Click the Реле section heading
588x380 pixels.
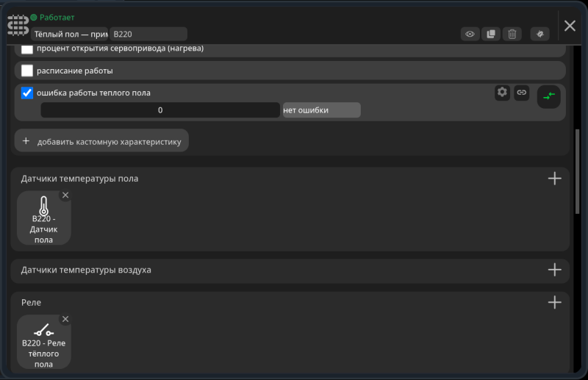(31, 302)
